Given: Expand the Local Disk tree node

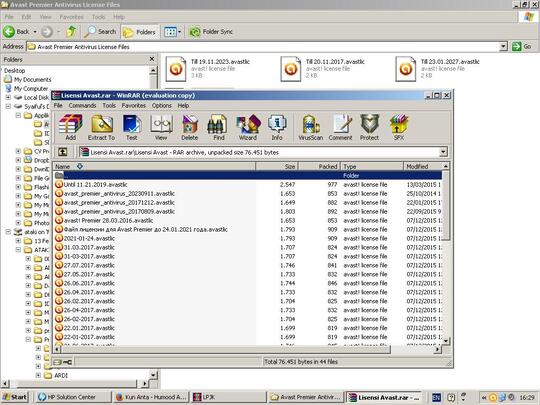Looking at the screenshot, I should point(8,97).
